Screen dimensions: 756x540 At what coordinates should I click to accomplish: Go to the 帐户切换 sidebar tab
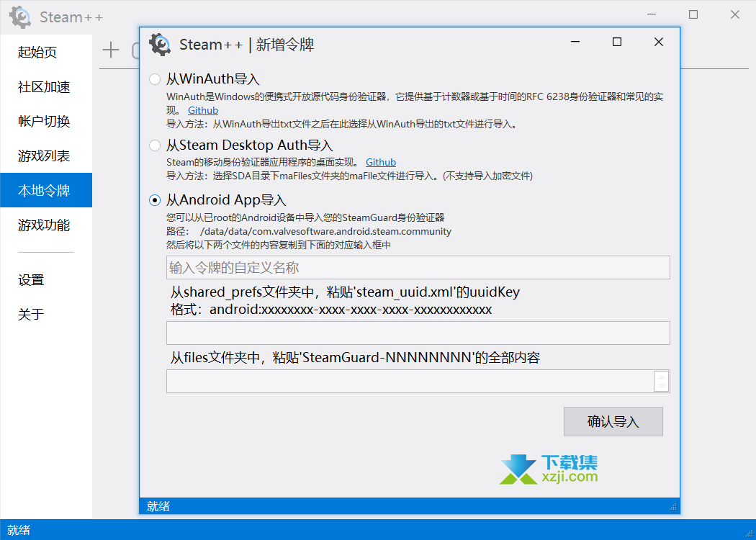coord(46,122)
